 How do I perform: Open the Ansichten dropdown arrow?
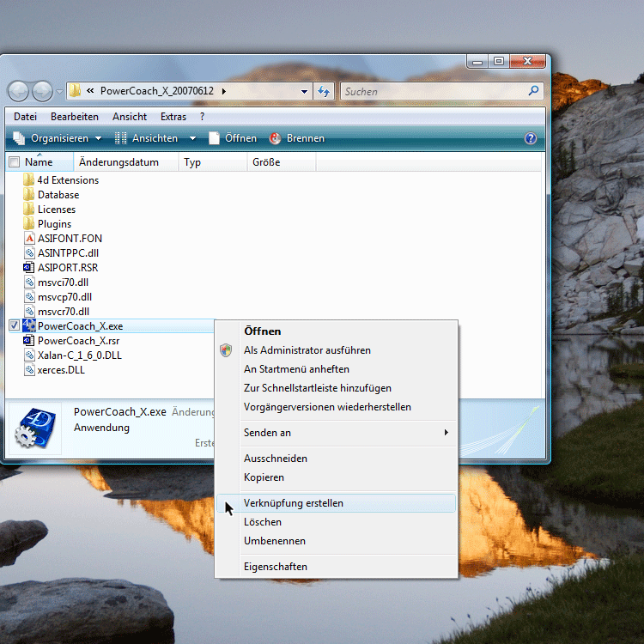point(192,138)
